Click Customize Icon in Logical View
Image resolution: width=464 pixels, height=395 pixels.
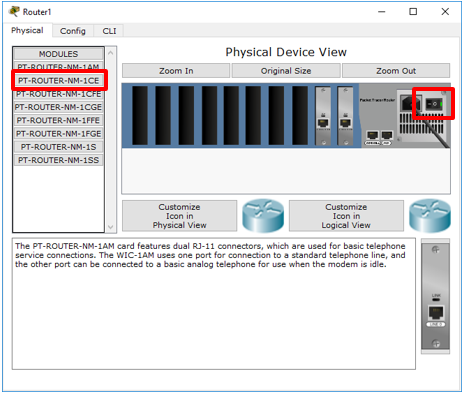coord(346,216)
